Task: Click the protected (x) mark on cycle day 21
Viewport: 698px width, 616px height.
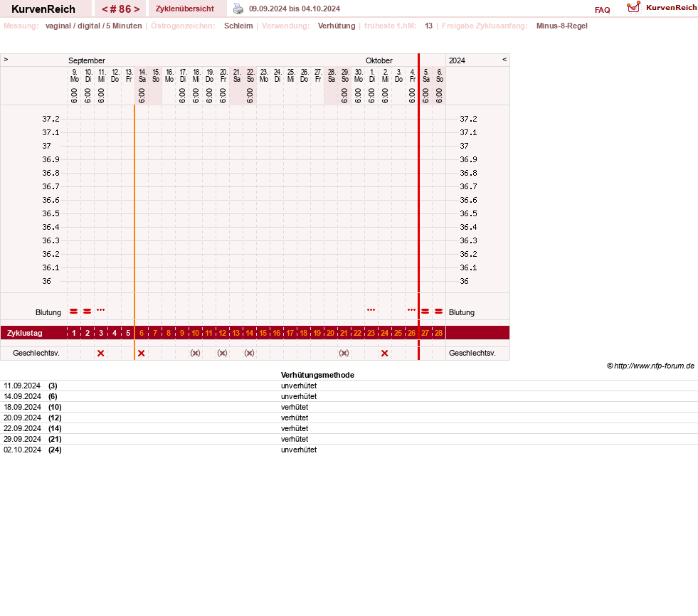Action: tap(344, 353)
